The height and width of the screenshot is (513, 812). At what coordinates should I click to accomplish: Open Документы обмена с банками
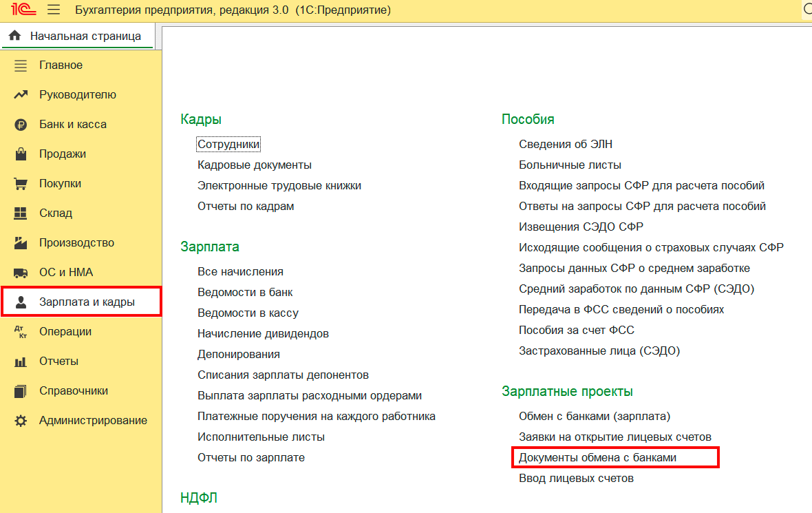point(597,458)
